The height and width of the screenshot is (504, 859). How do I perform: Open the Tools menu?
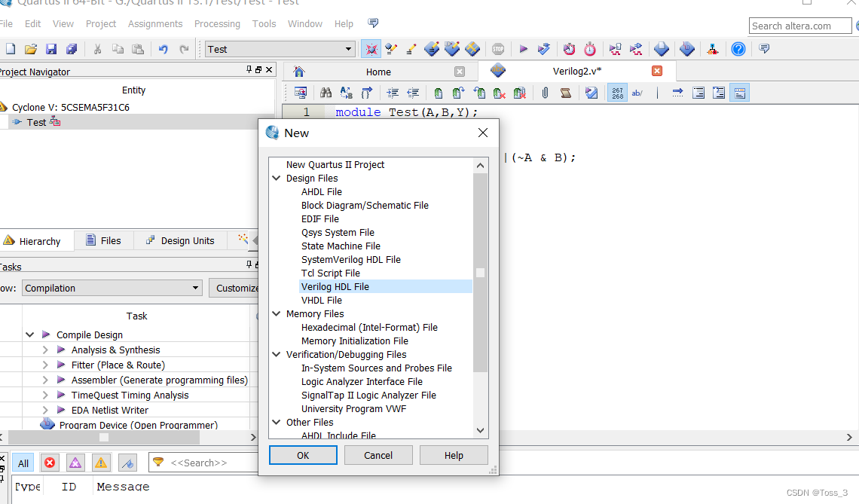264,23
